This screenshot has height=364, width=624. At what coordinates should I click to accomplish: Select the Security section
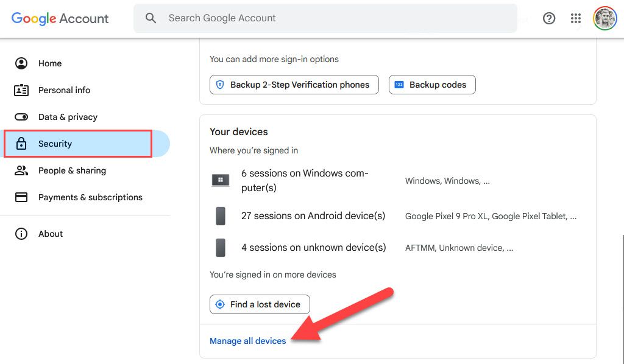pos(55,144)
